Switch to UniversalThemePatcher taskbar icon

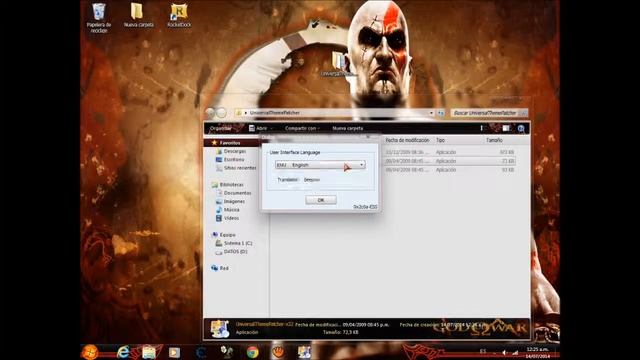[304, 352]
